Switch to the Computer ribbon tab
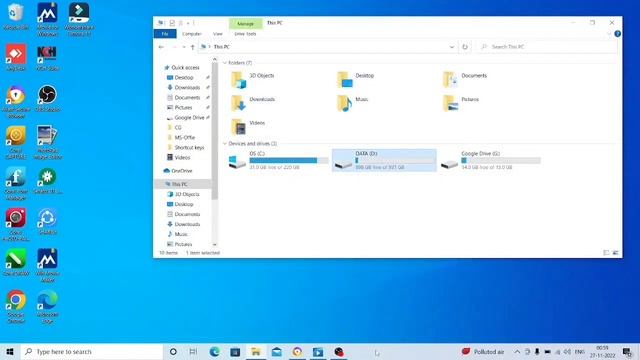Image resolution: width=640 pixels, height=360 pixels. [x=191, y=34]
